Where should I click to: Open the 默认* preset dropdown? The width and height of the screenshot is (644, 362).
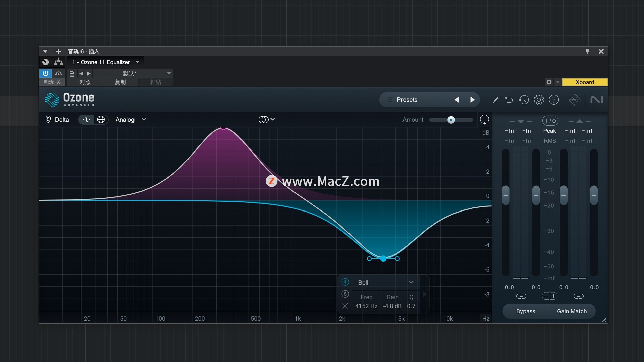coord(132,73)
